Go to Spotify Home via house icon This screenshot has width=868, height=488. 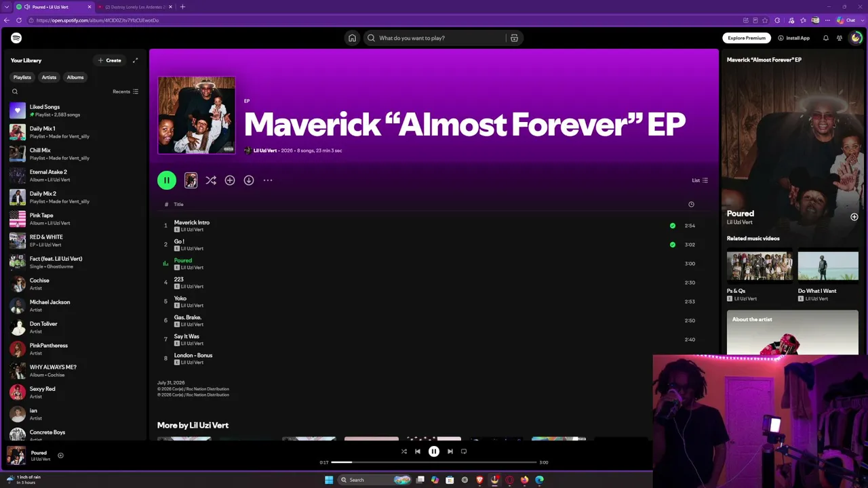(x=352, y=38)
